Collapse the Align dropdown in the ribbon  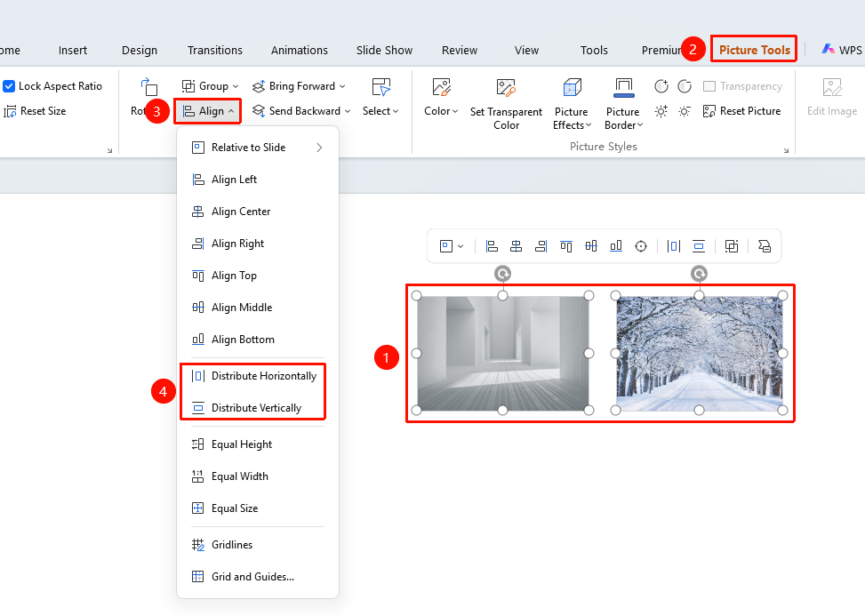point(208,111)
